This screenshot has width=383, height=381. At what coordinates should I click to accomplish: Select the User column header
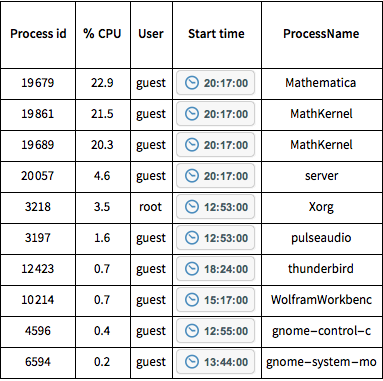151,34
